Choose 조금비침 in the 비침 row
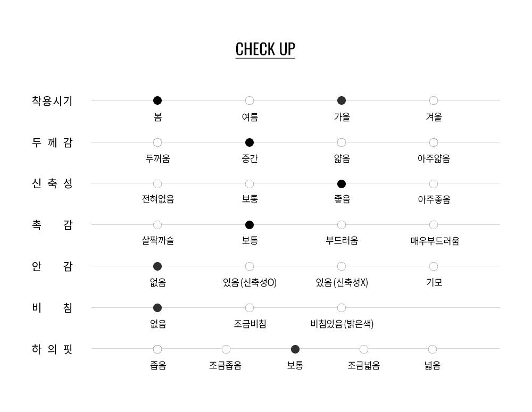The image size is (532, 412). point(250,308)
